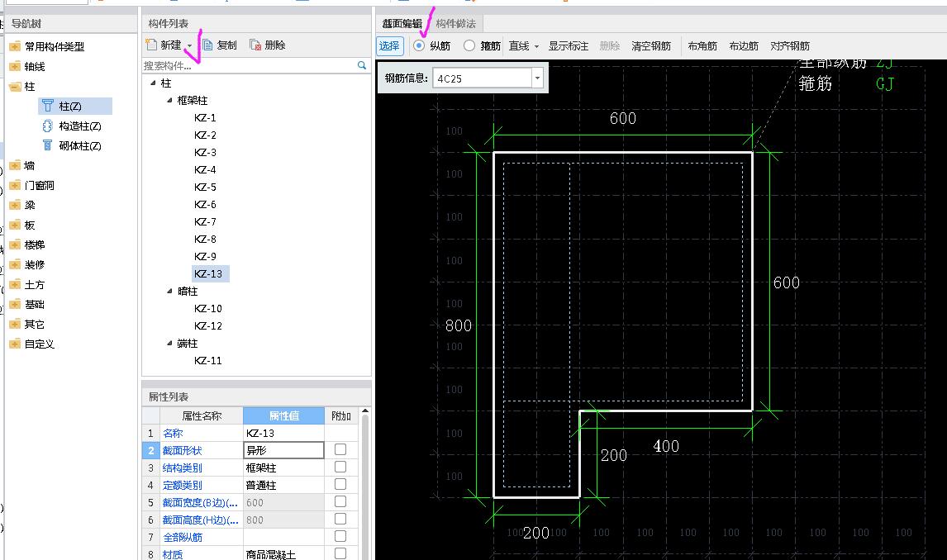Open the 楼梯 folder icon
947x560 pixels.
click(x=15, y=245)
